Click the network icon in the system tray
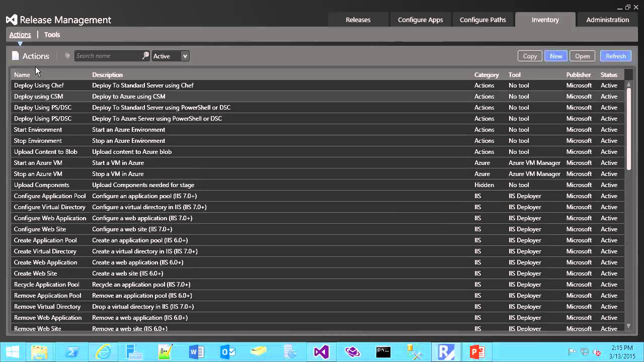This screenshot has height=362, width=644. [585, 352]
